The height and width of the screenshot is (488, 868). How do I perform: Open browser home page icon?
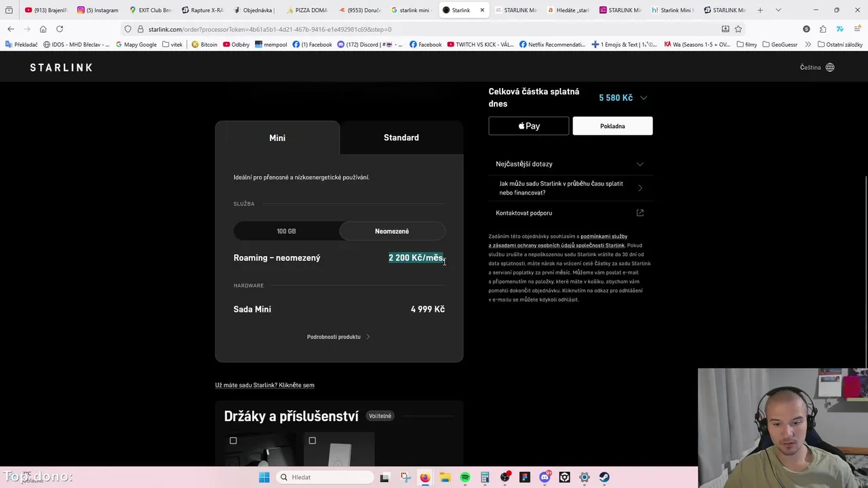[43, 29]
